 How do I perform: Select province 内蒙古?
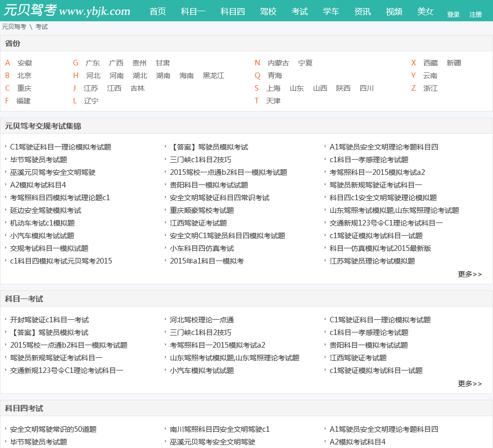pos(278,63)
